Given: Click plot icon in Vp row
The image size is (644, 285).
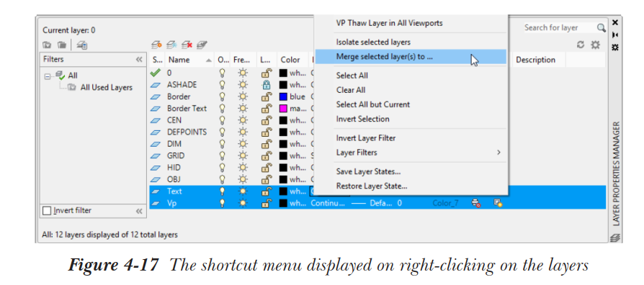Looking at the screenshot, I should point(476,203).
